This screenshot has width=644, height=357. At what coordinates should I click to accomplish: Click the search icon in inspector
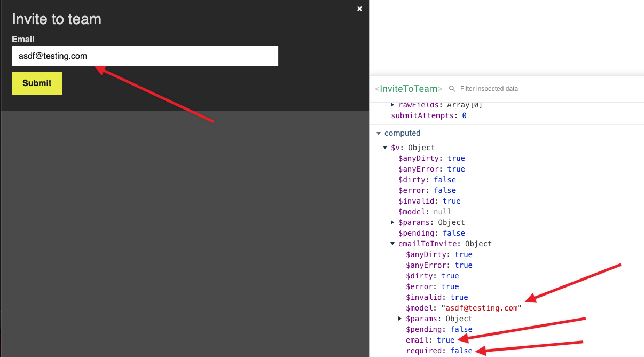pyautogui.click(x=452, y=89)
